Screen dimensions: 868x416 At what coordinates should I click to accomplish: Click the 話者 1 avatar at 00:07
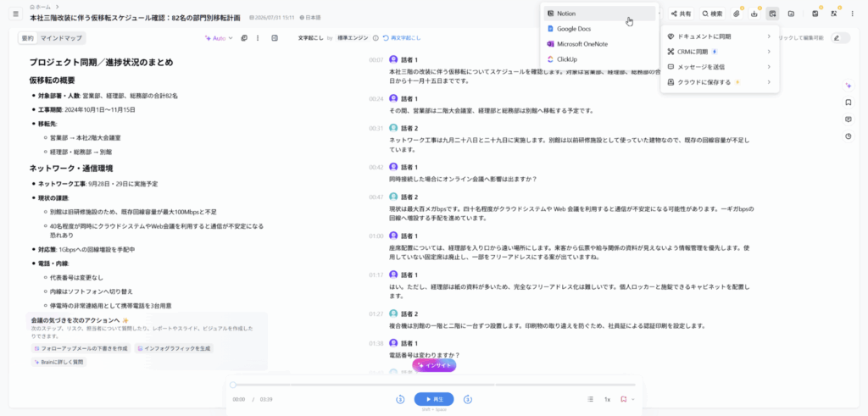[x=393, y=59]
